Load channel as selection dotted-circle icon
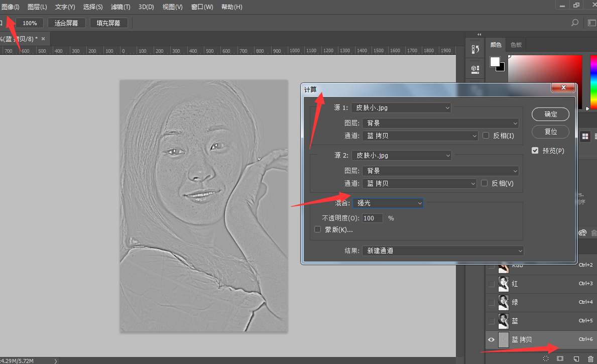Viewport: 597px width, 364px height. [546, 358]
